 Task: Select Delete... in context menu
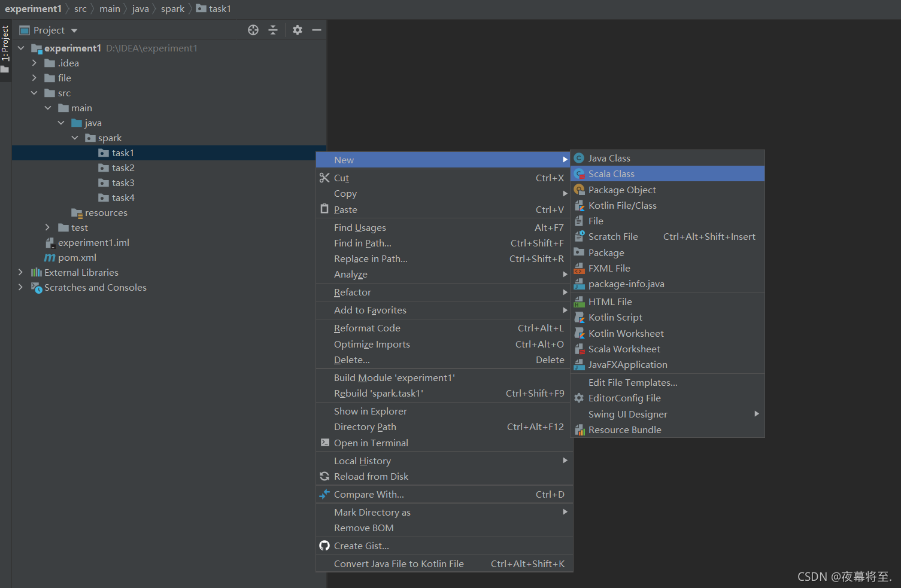[x=444, y=359]
